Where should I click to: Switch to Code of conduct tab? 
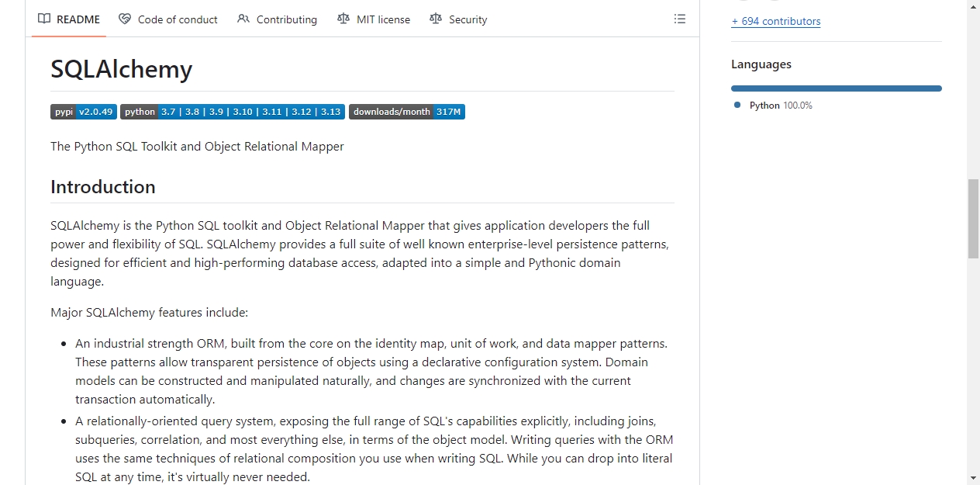tap(168, 19)
